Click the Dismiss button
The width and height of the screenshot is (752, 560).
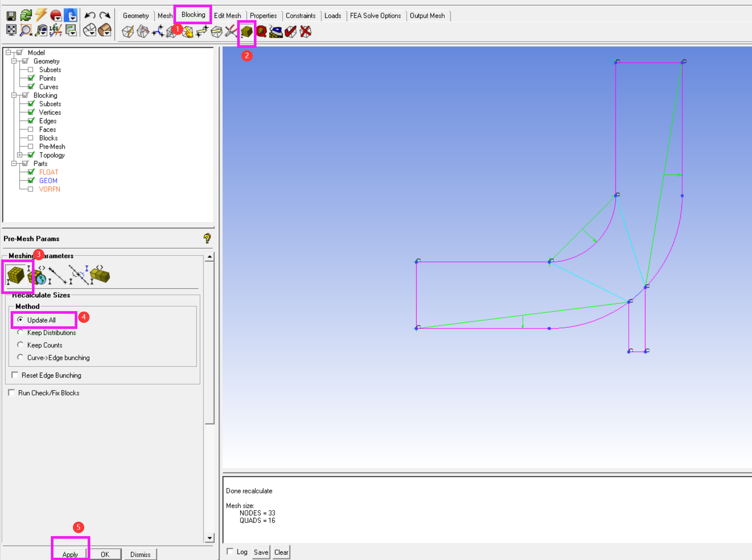(x=140, y=554)
